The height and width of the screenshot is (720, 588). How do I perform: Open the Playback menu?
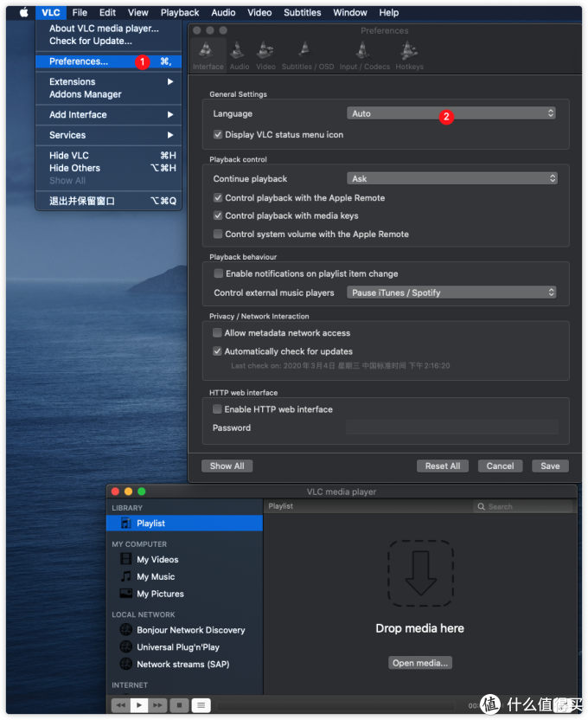tap(180, 12)
